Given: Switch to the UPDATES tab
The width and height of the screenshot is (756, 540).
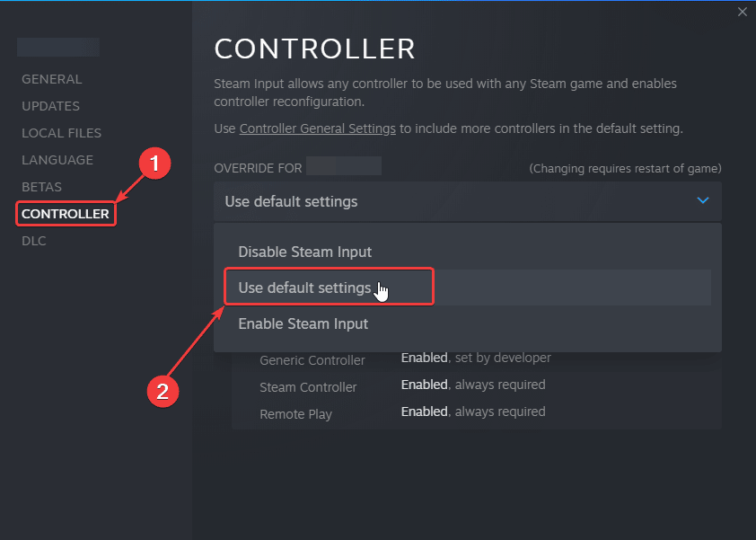Looking at the screenshot, I should pos(50,106).
